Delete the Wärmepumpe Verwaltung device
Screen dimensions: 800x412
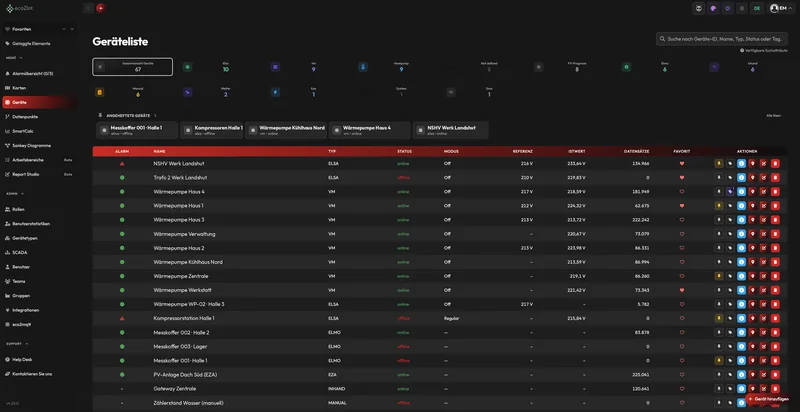(775, 234)
